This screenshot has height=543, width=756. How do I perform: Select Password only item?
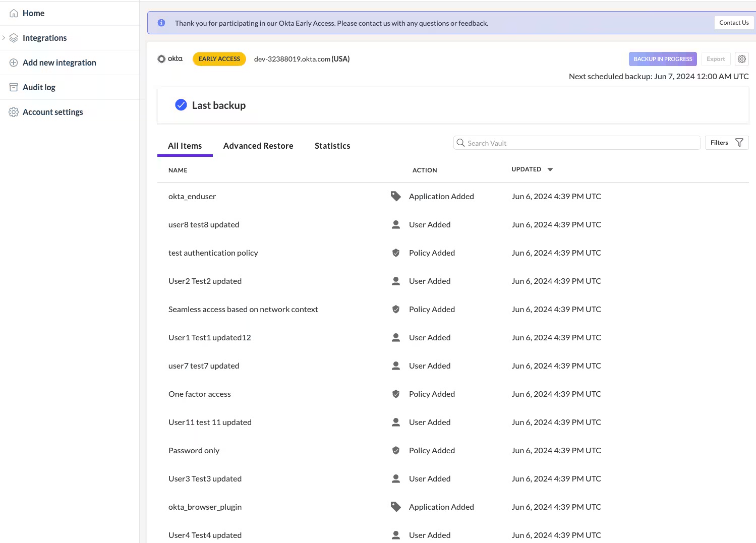coord(194,450)
